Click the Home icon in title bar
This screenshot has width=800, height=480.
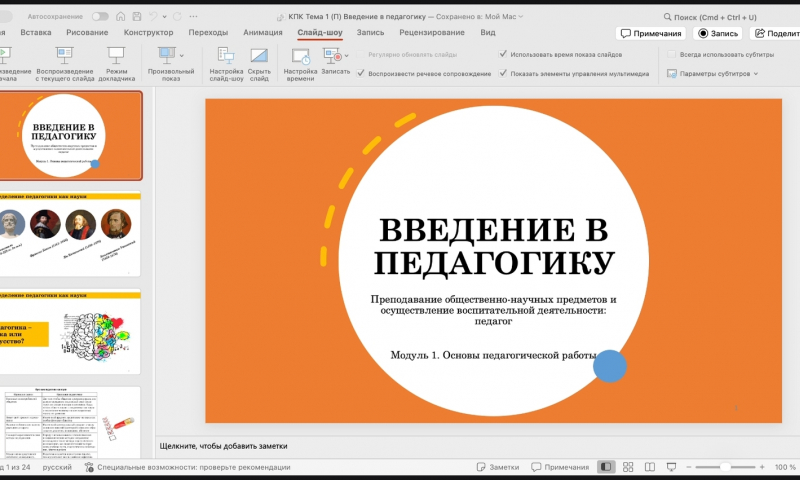[121, 16]
